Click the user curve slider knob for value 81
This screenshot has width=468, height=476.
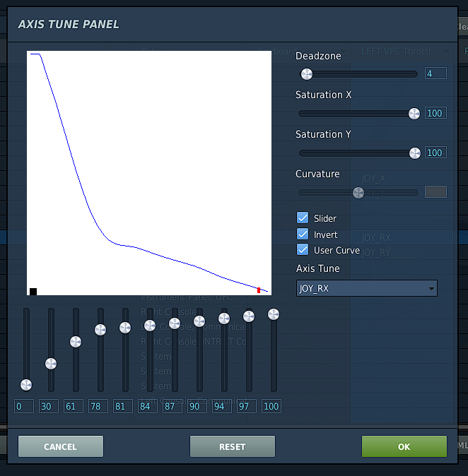125,328
